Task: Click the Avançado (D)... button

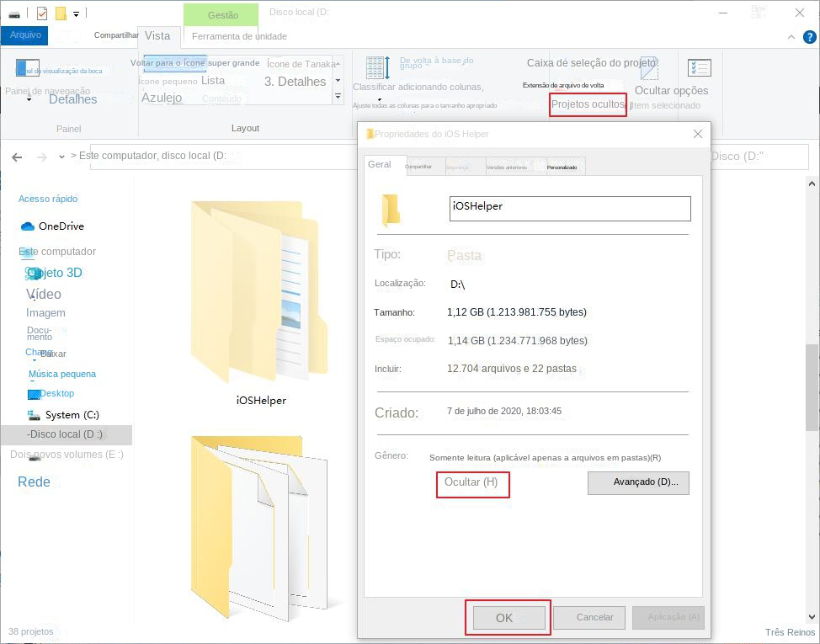Action: tap(638, 482)
